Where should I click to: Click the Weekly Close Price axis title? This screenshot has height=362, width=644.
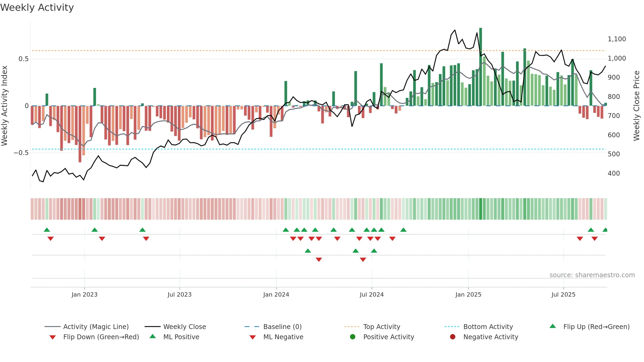pos(636,106)
